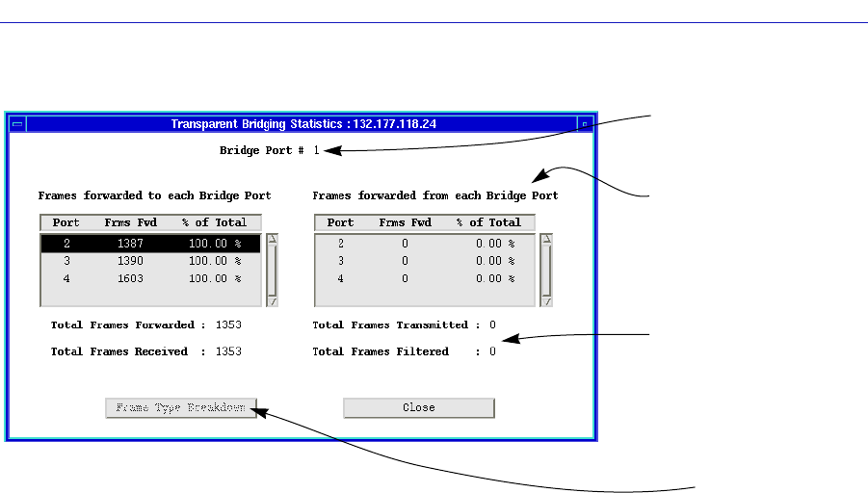Select Port 3 row in forwarded-from list
Viewport: 868px width, 493px height.
coord(424,261)
